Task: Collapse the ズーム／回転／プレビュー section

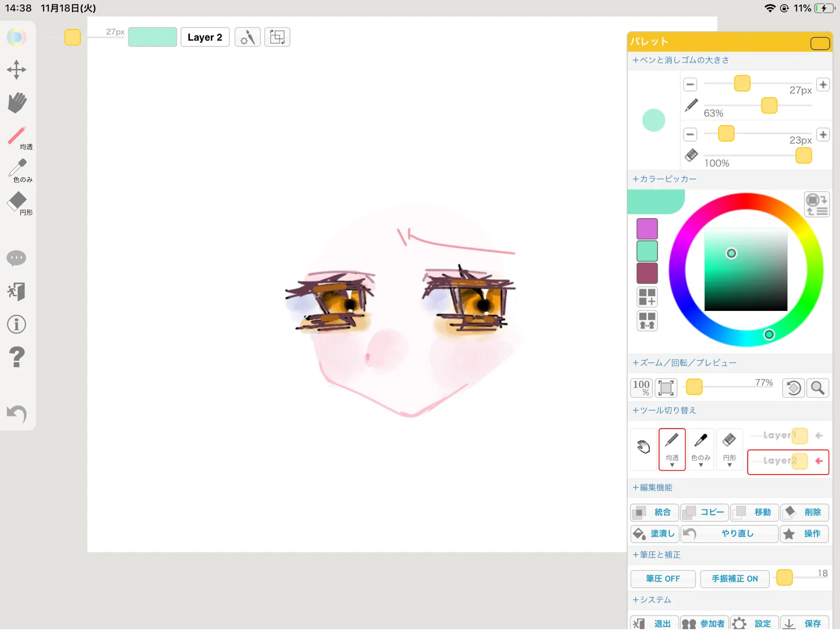Action: pyautogui.click(x=685, y=363)
